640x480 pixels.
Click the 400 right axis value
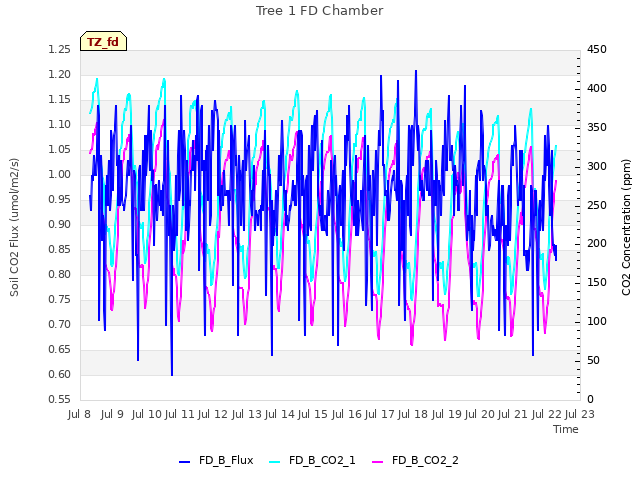point(597,89)
